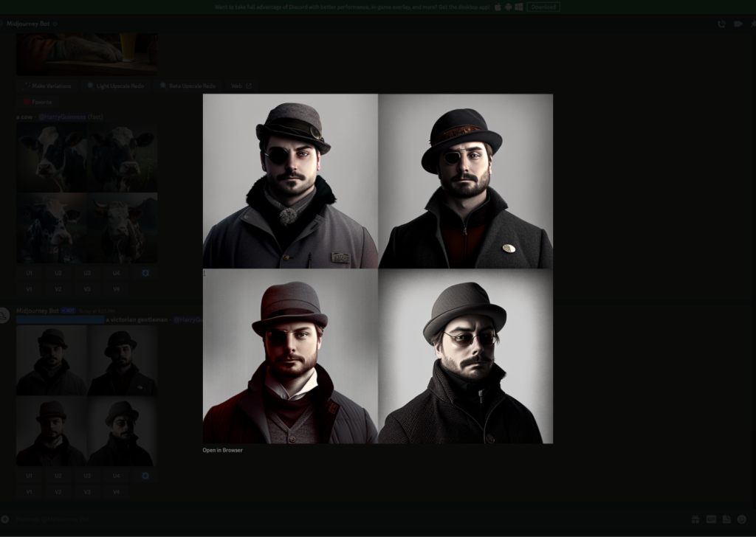The width and height of the screenshot is (756, 537).
Task: Click U4 under the cow images
Action: (x=116, y=273)
